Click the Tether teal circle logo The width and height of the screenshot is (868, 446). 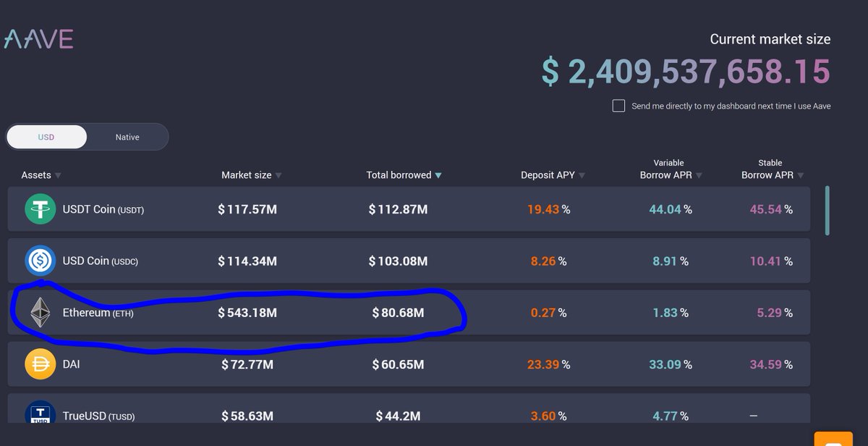coord(40,209)
